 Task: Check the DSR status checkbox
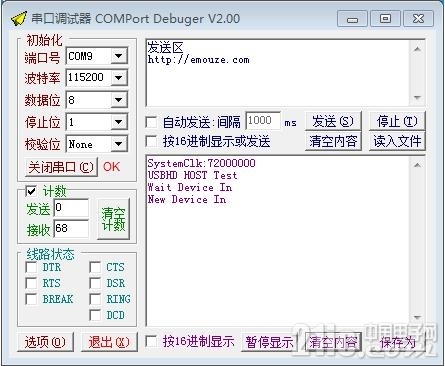coord(95,283)
